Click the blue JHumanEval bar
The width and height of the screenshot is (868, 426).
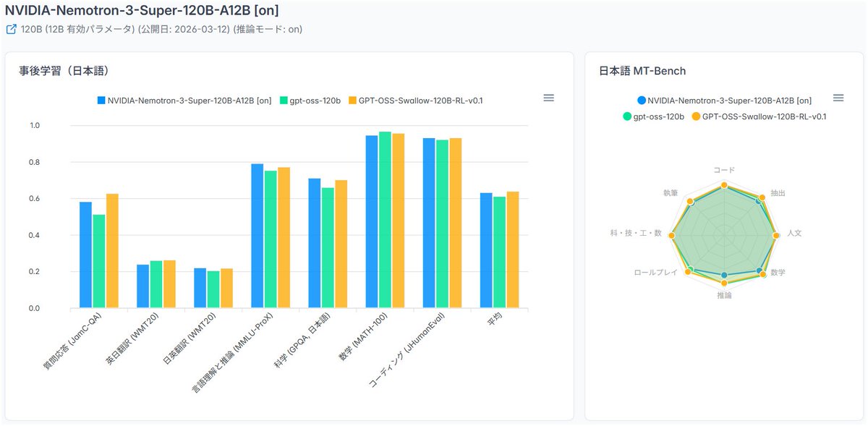pos(429,223)
